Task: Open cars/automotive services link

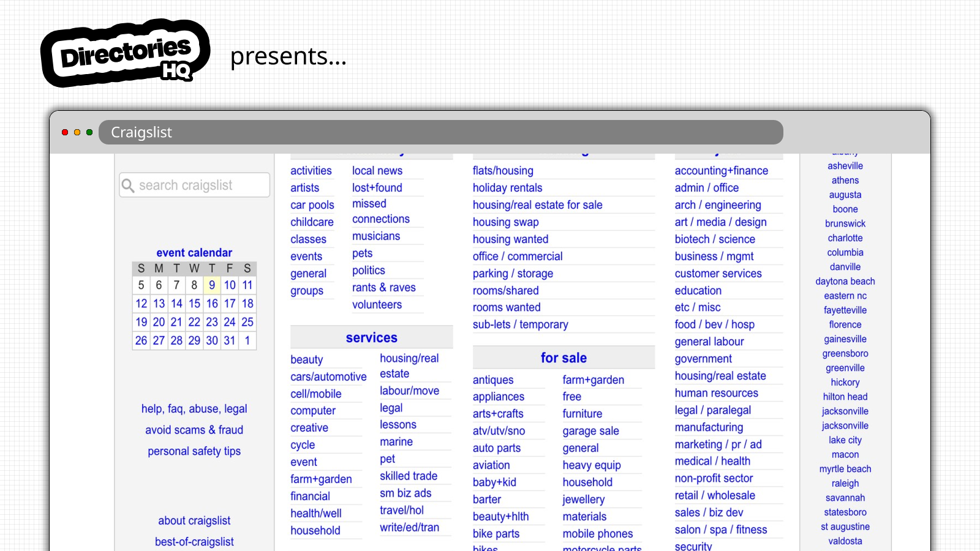Action: [x=329, y=377]
